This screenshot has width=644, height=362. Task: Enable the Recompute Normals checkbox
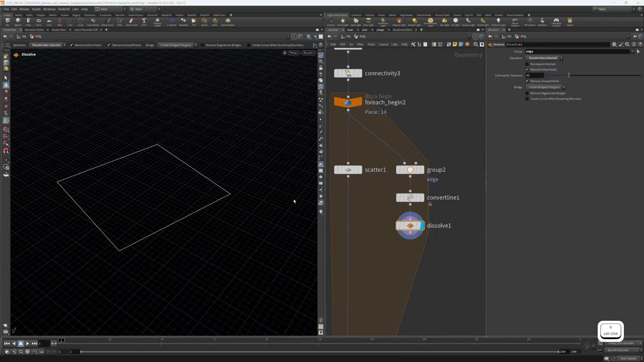coord(527,64)
